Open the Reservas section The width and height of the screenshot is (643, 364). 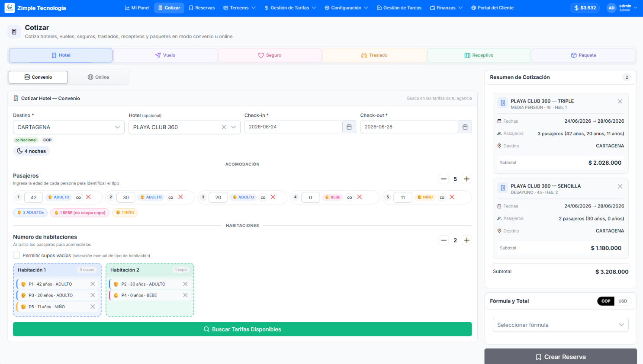(202, 8)
